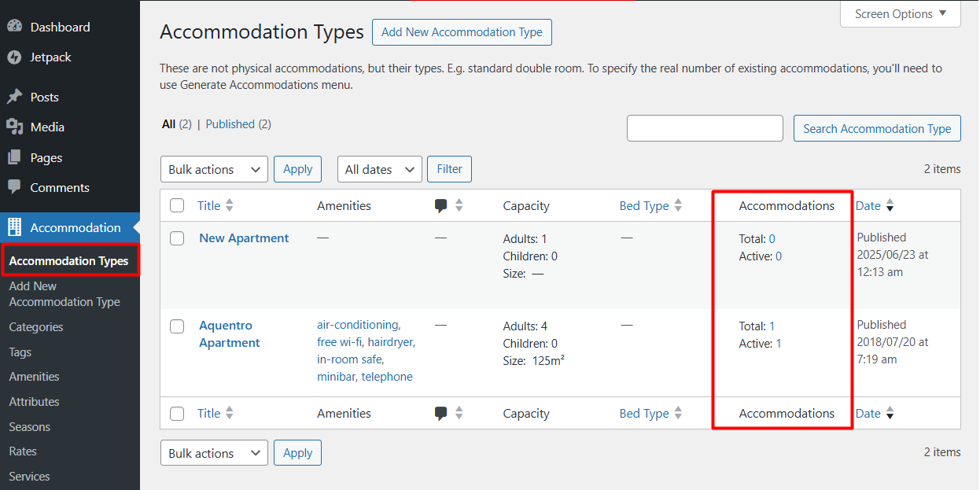Open Amenities submenu item
Screen dimensions: 980x490
coord(35,376)
